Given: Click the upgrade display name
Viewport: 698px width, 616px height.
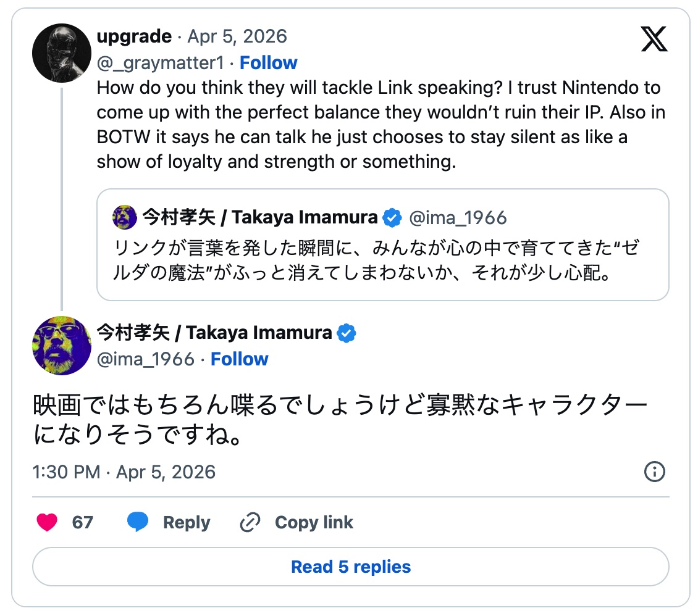Looking at the screenshot, I should pos(134,36).
